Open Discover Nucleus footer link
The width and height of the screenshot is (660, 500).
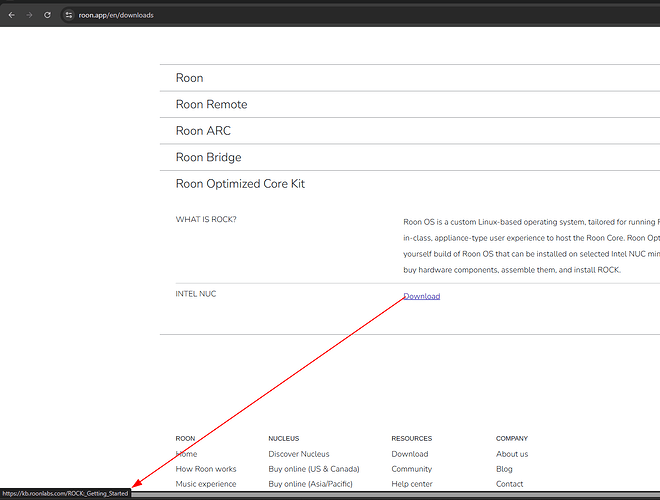coord(299,454)
